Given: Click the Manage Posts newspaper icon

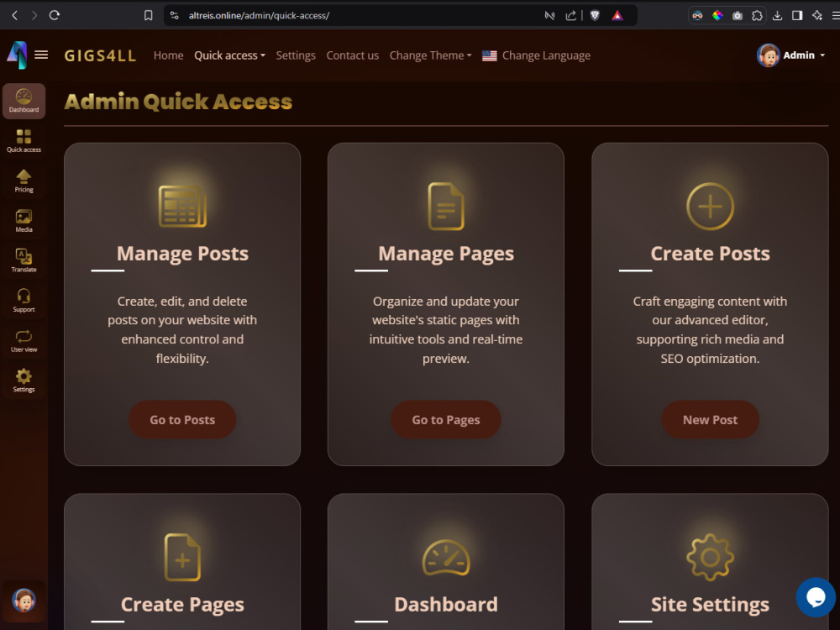Looking at the screenshot, I should pos(182,207).
